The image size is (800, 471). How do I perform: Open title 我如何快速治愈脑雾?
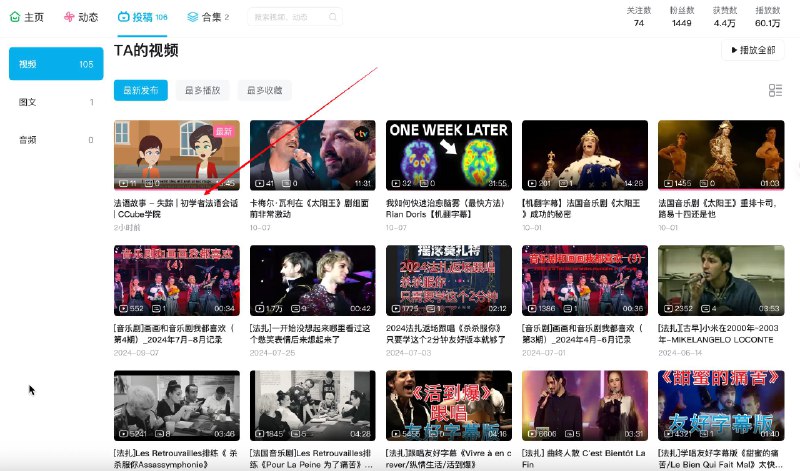[445, 209]
